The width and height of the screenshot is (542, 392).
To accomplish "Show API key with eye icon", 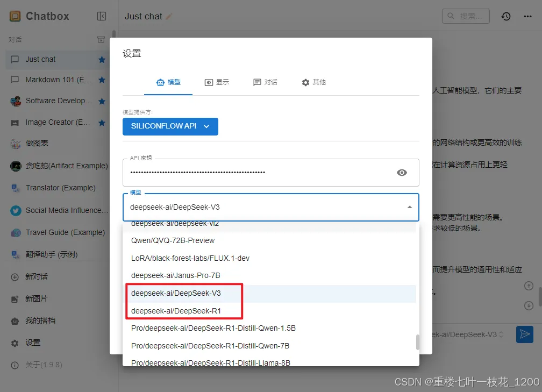I will [x=402, y=173].
